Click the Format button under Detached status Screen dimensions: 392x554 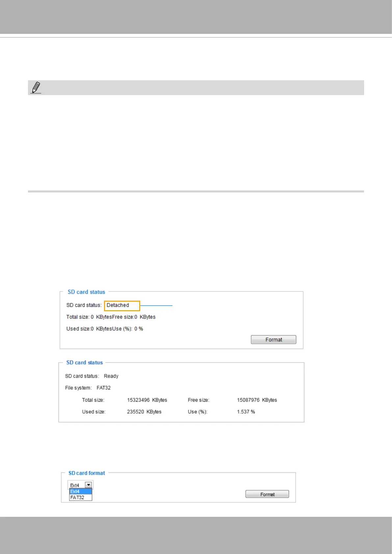274,340
